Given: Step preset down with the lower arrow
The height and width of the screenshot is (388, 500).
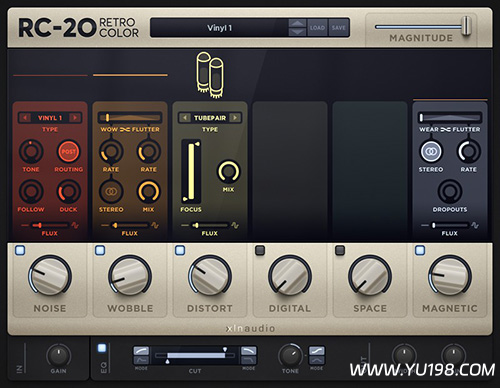Looking at the screenshot, I should click(297, 32).
